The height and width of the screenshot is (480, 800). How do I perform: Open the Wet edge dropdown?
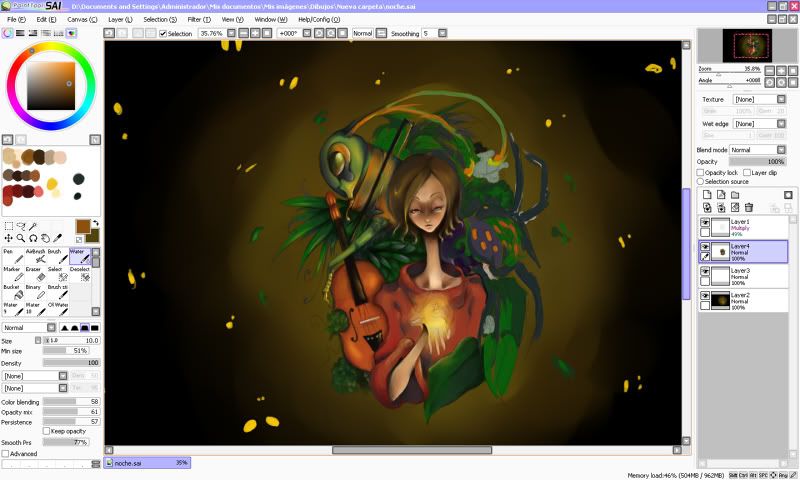pos(759,124)
